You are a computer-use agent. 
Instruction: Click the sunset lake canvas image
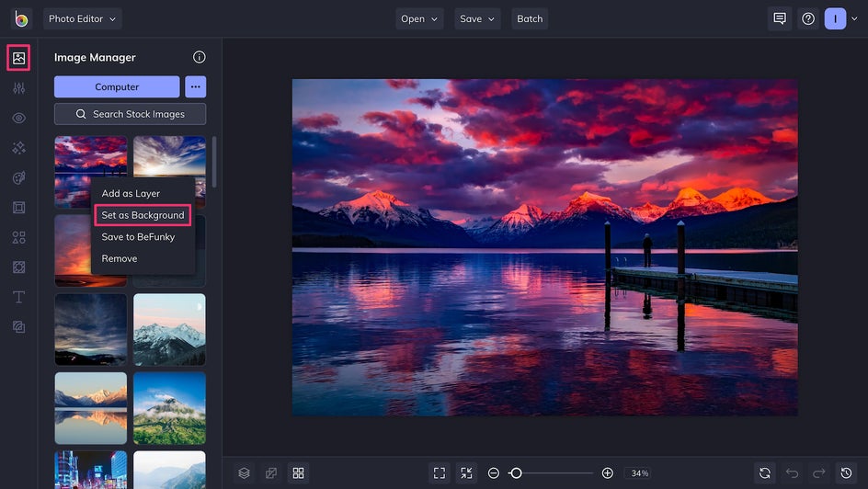coord(544,247)
